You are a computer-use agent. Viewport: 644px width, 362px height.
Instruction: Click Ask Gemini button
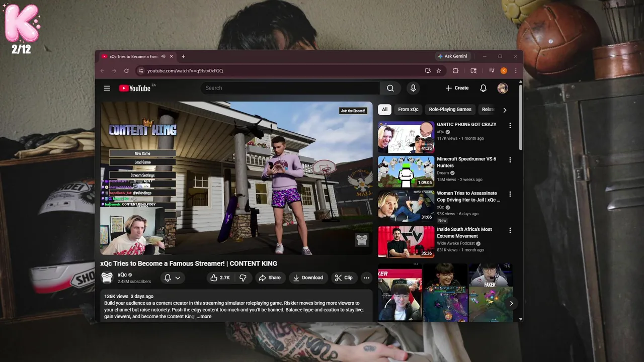click(x=452, y=56)
